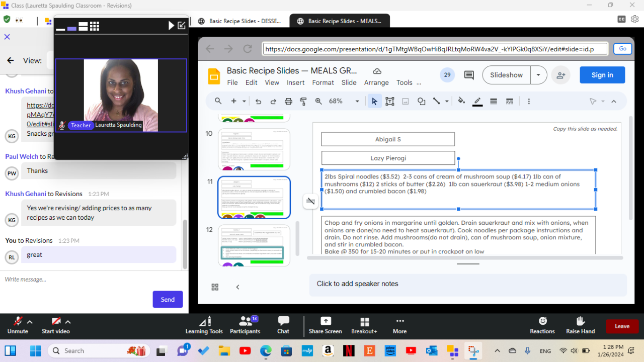This screenshot has width=644, height=362.
Task: Open the Slideshow options dropdown arrow
Action: pos(538,75)
